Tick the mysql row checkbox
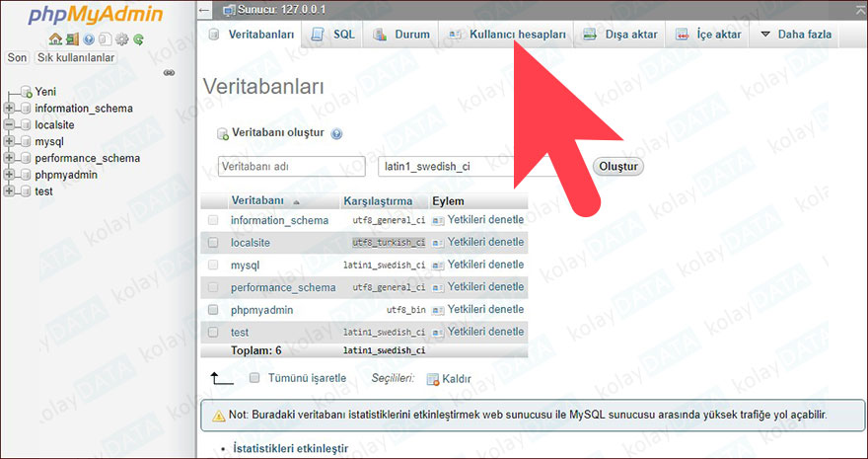 click(x=213, y=266)
